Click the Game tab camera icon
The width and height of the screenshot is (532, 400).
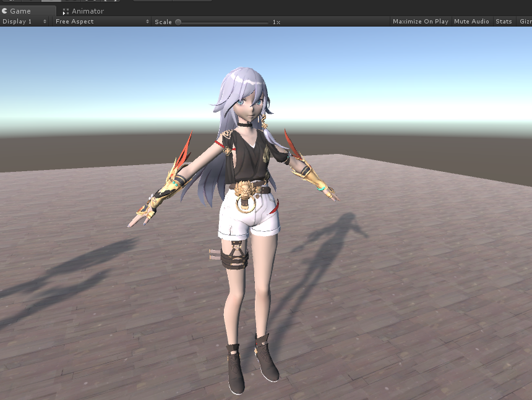[6, 11]
